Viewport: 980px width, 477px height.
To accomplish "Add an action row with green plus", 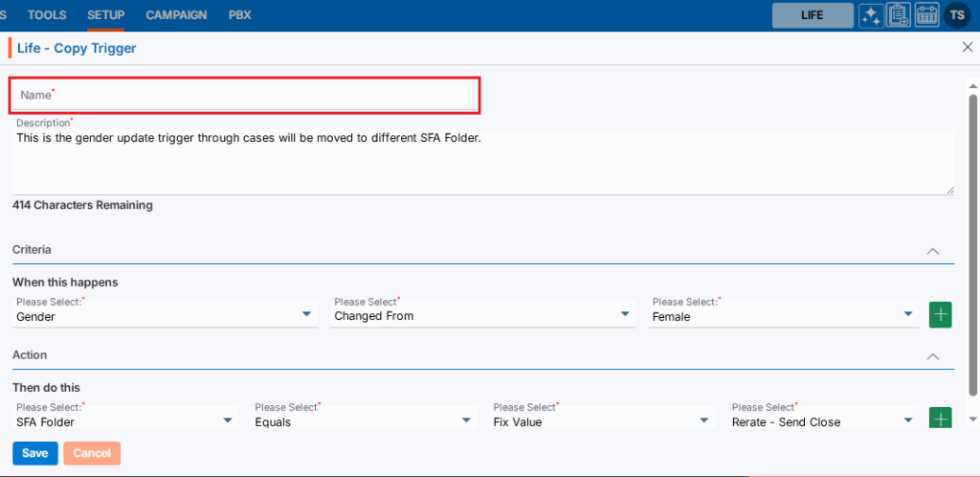I will click(x=941, y=420).
